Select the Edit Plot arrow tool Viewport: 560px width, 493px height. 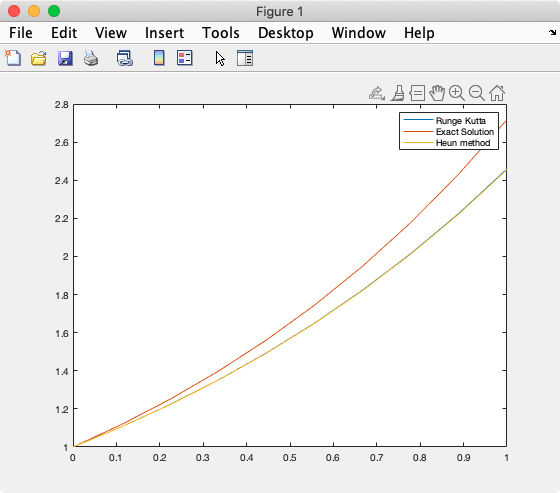220,58
